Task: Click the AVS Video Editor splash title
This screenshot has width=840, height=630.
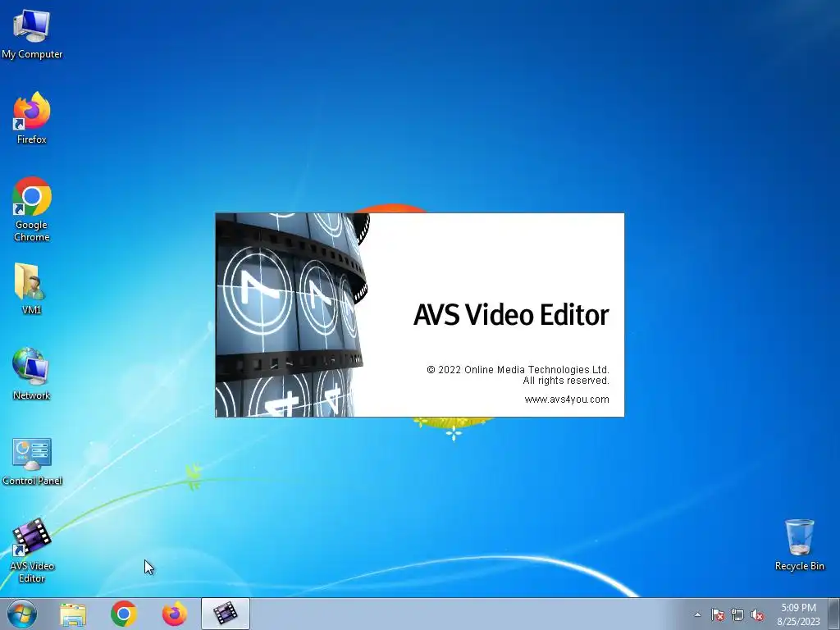Action: click(511, 314)
